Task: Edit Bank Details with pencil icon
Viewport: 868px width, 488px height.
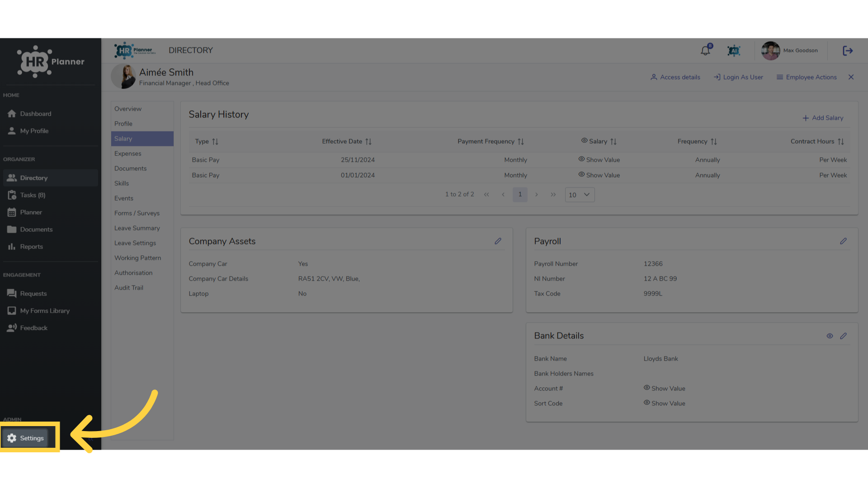Action: [843, 336]
